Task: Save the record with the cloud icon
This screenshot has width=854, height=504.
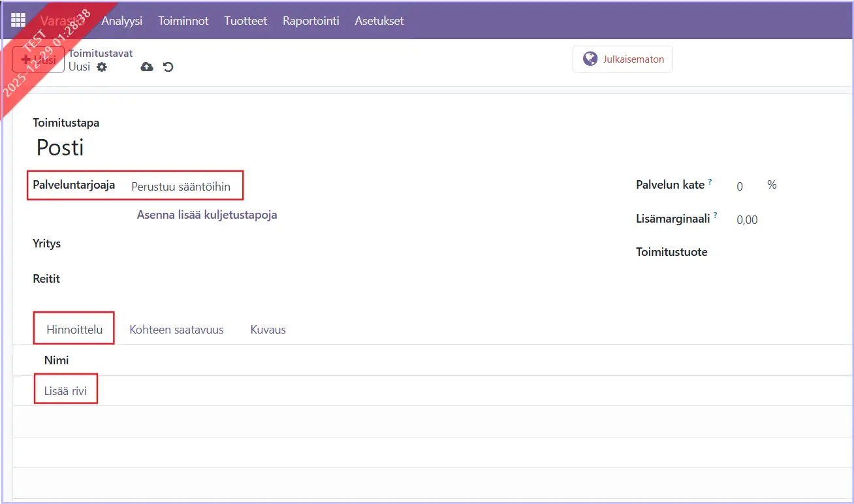Action: [147, 67]
